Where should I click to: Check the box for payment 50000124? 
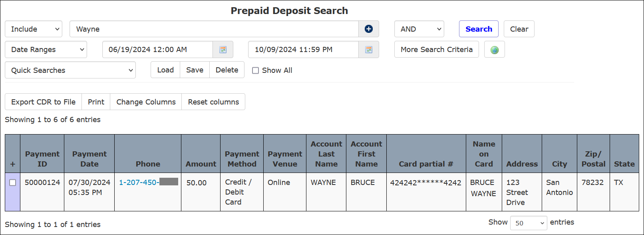[x=13, y=183]
